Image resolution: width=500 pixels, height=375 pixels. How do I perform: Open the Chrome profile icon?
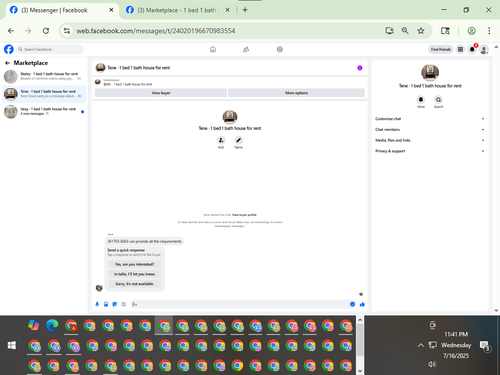(471, 31)
